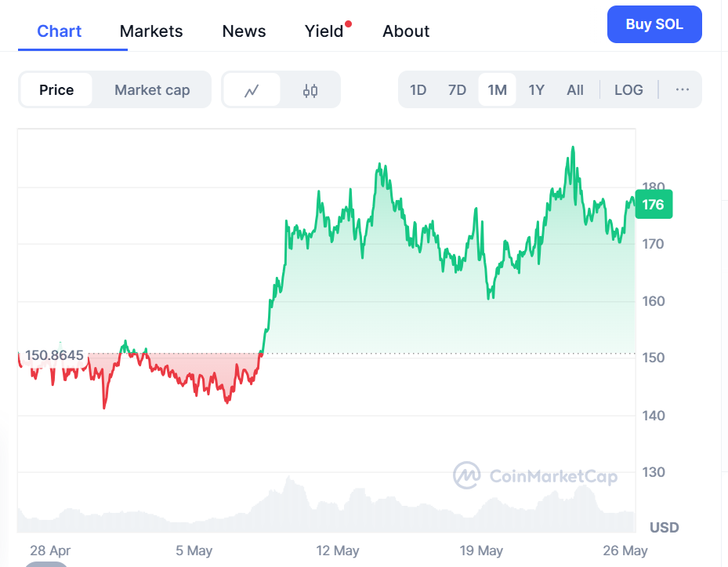
Task: Open the Markets tab
Action: (151, 31)
